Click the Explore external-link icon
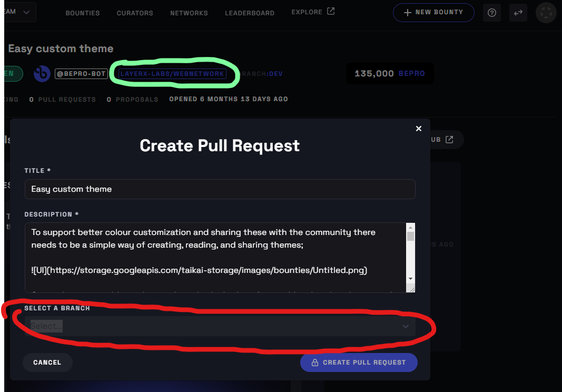This screenshot has height=392, width=562. tap(331, 12)
